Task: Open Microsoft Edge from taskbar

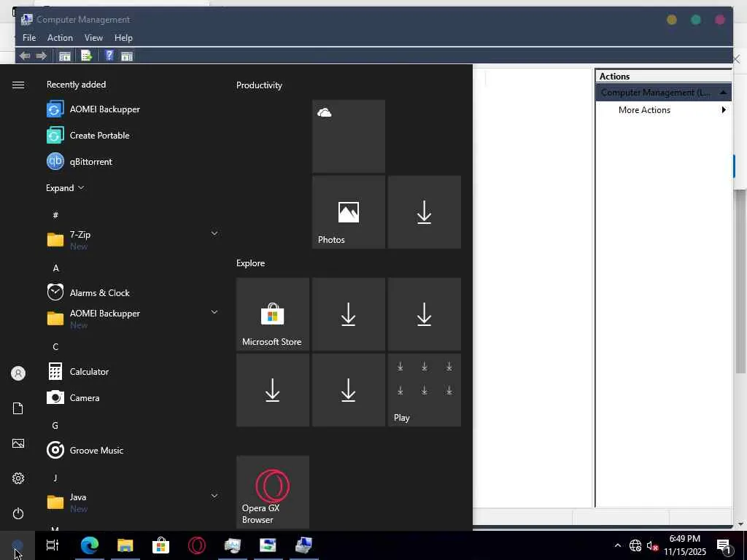Action: click(89, 545)
